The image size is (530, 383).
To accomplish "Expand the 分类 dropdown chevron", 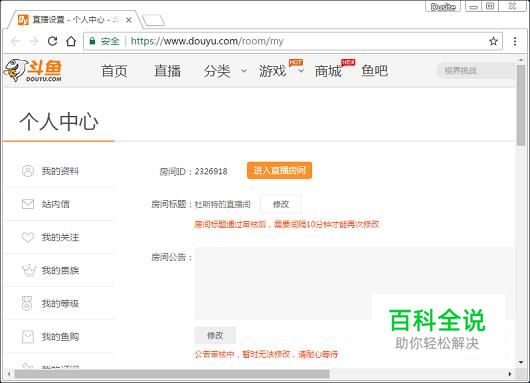I will click(244, 71).
